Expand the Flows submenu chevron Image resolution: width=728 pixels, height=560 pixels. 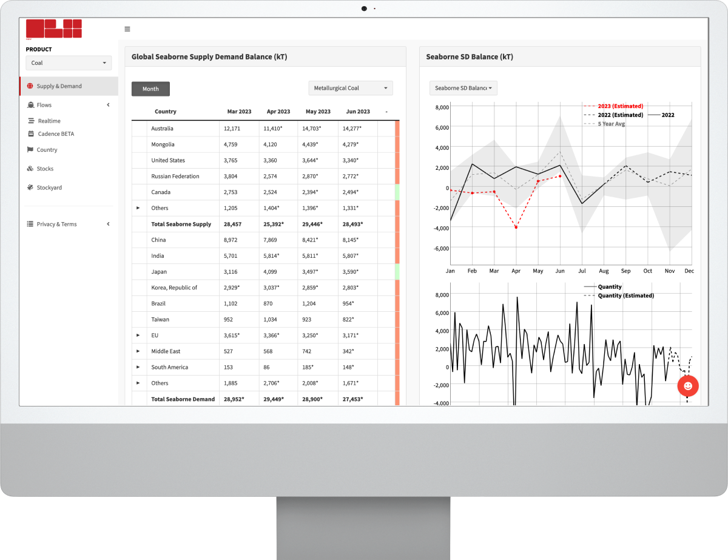(108, 105)
